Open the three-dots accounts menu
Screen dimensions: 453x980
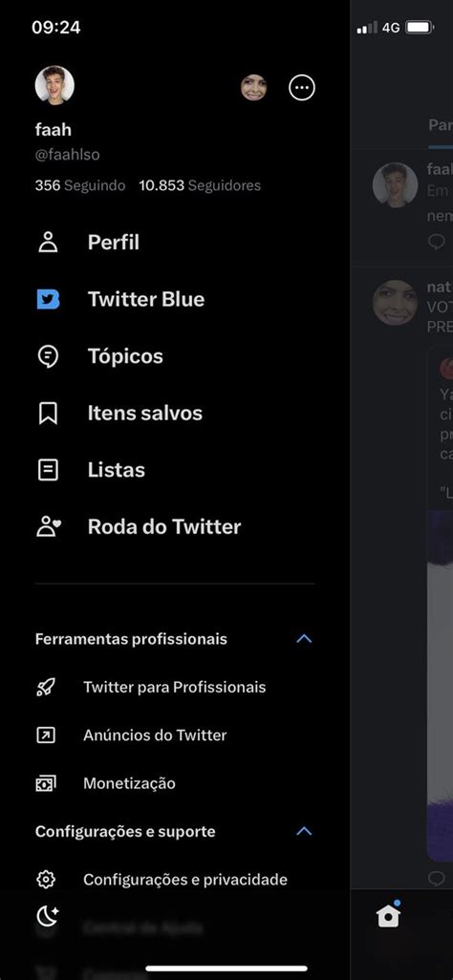click(302, 88)
